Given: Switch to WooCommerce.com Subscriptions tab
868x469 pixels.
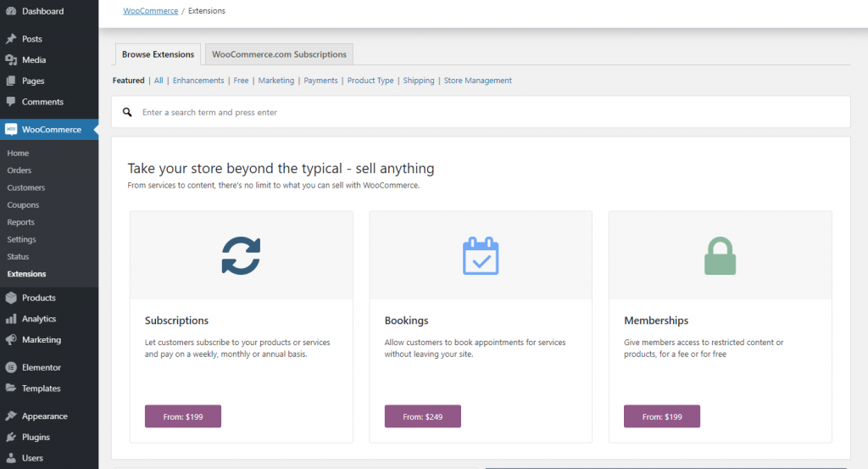Looking at the screenshot, I should (x=279, y=54).
